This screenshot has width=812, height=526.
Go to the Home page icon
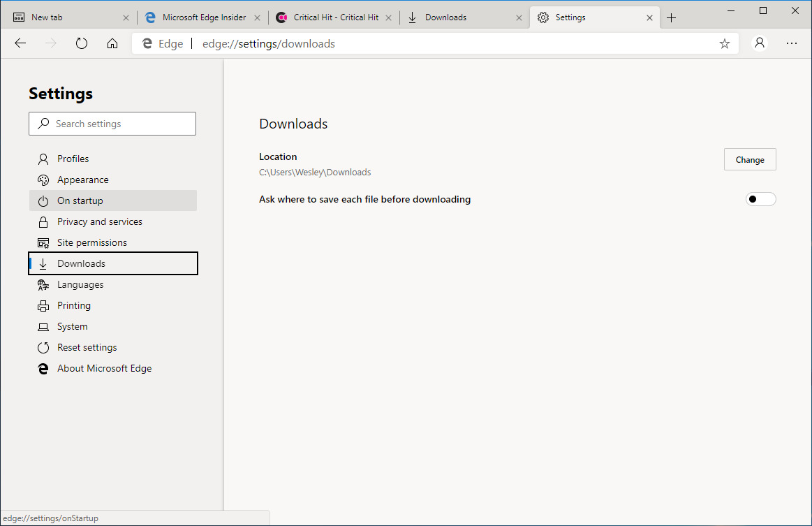[x=112, y=43]
